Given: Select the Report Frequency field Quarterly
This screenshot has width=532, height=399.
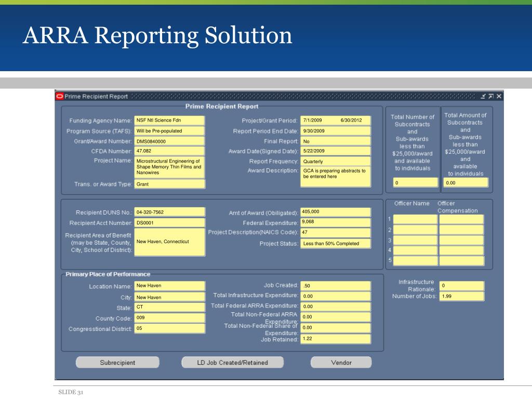Looking at the screenshot, I should click(336, 161).
